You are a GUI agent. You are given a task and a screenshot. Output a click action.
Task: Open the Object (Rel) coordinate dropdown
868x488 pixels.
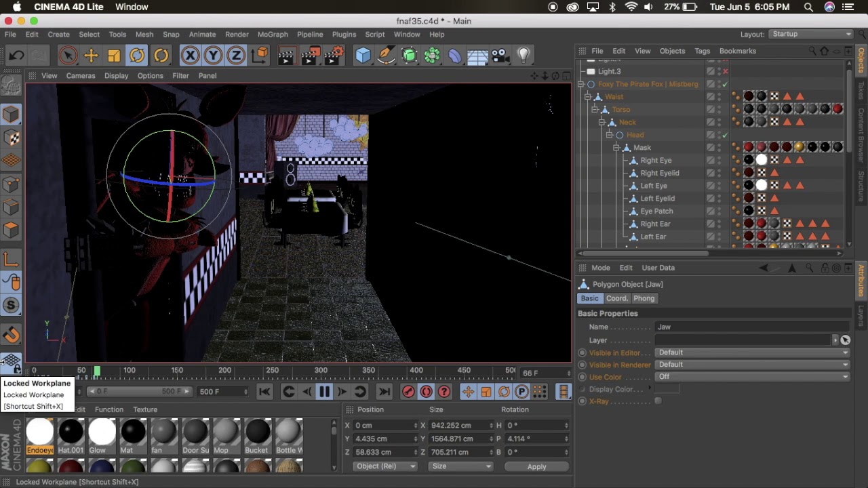tap(385, 466)
